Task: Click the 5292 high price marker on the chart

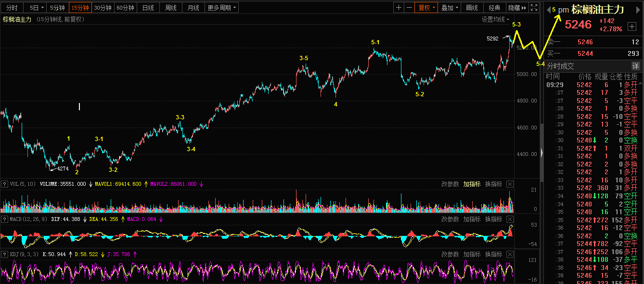Action: [492, 39]
